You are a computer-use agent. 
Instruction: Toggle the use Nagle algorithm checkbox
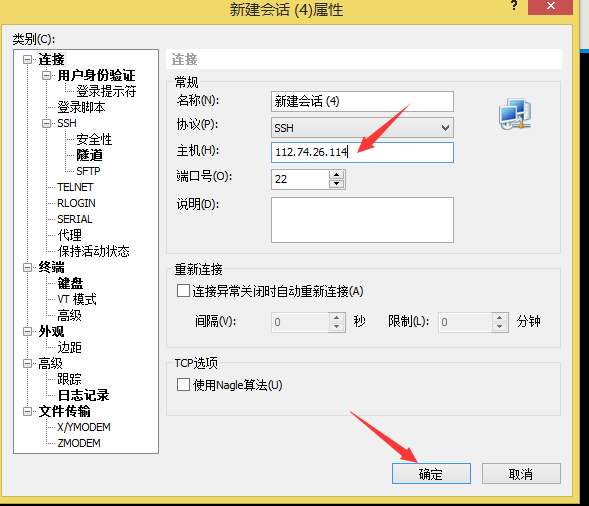[x=183, y=385]
